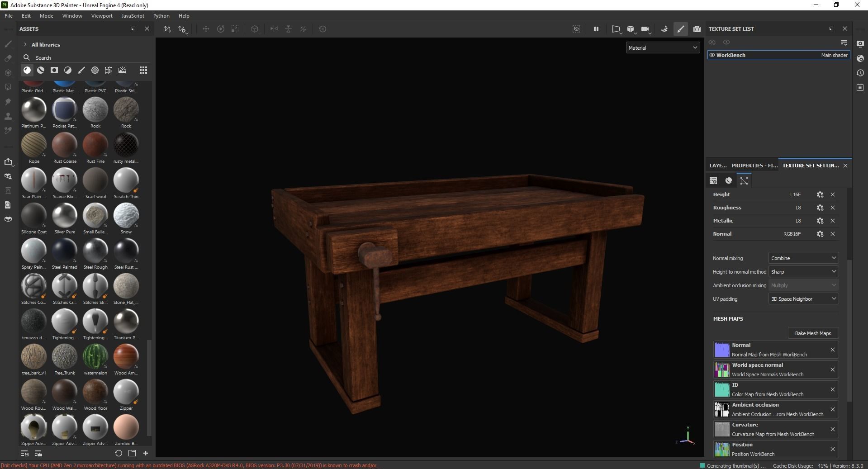Open the Export Textures icon in the sidebar
The height and width of the screenshot is (469, 868).
(9, 161)
